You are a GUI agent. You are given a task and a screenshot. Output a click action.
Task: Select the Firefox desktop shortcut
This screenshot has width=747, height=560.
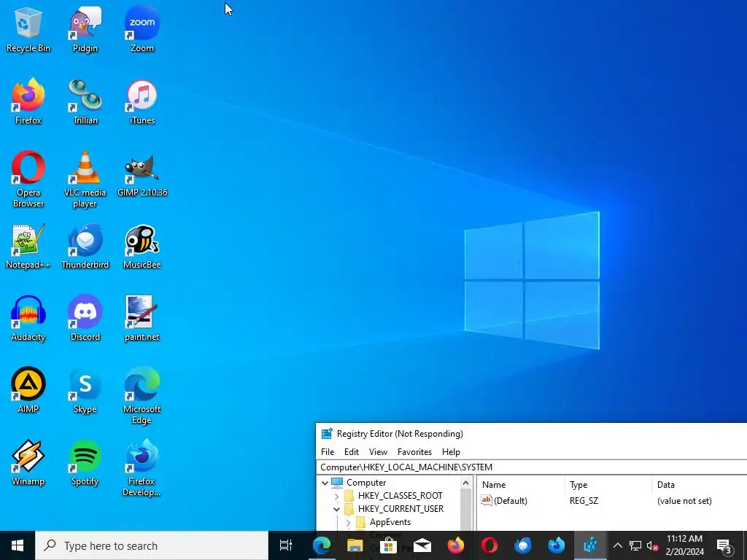[x=28, y=102]
